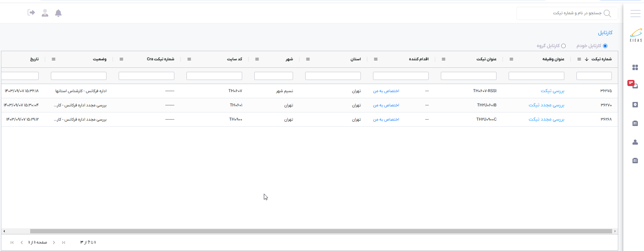Open the dashboard grid icon in sidebar
Image resolution: width=644 pixels, height=251 pixels.
pyautogui.click(x=635, y=67)
